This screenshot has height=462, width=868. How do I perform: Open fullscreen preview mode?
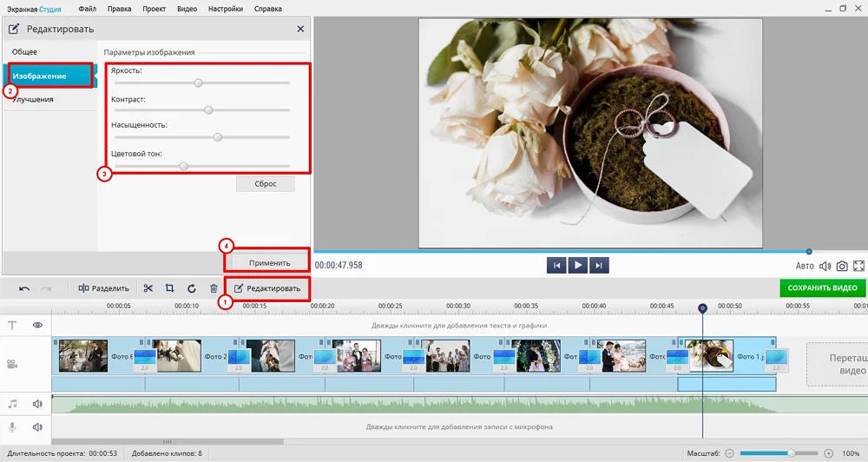click(x=859, y=266)
